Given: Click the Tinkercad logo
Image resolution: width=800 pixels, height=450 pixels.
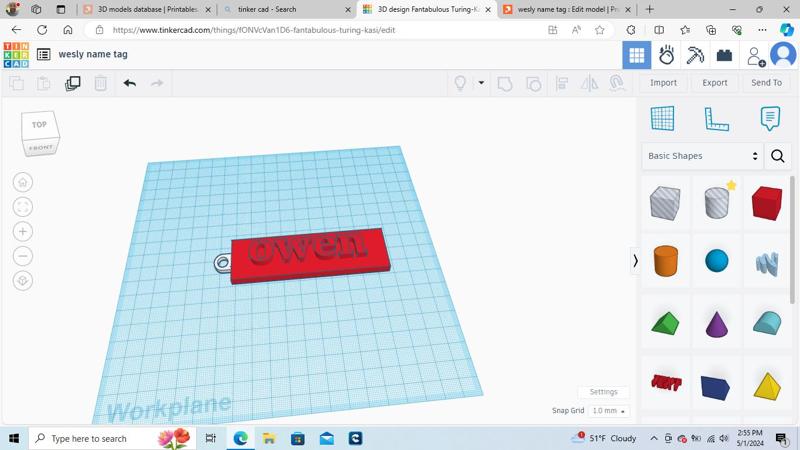Looking at the screenshot, I should coord(16,55).
